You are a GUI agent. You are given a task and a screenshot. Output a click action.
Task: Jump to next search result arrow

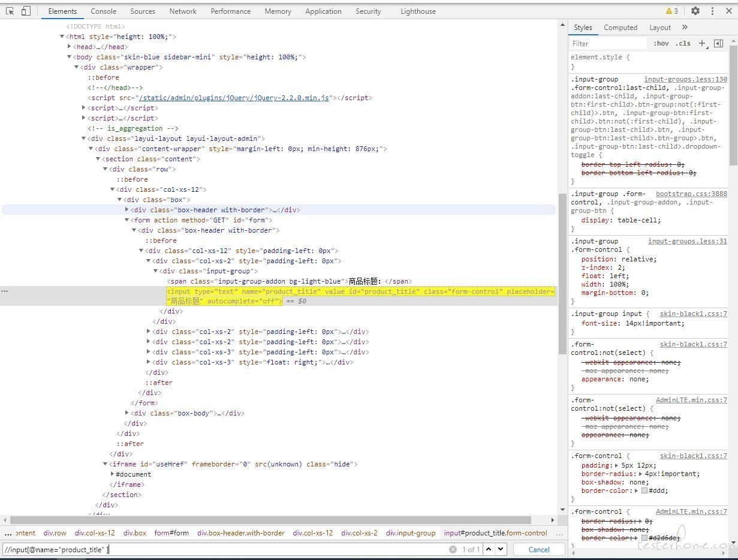click(x=501, y=549)
